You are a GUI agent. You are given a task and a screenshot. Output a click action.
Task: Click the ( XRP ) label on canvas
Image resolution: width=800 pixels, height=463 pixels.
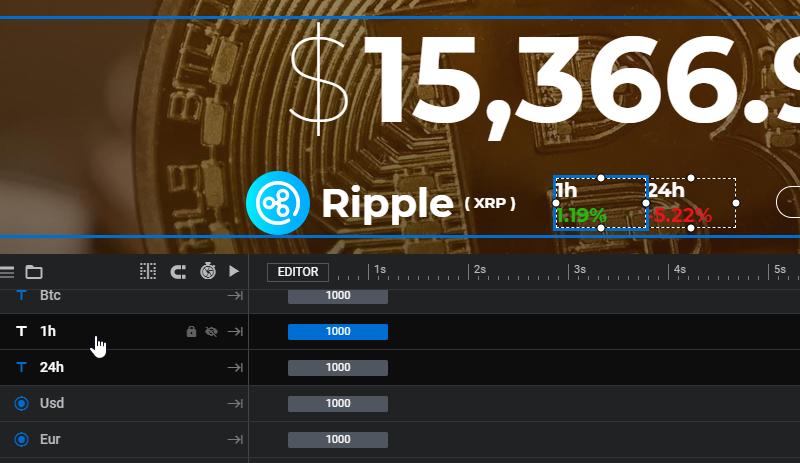click(x=490, y=203)
